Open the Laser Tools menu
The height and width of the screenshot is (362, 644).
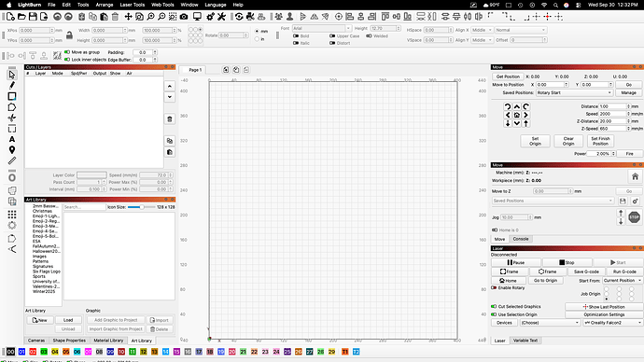tap(133, 5)
